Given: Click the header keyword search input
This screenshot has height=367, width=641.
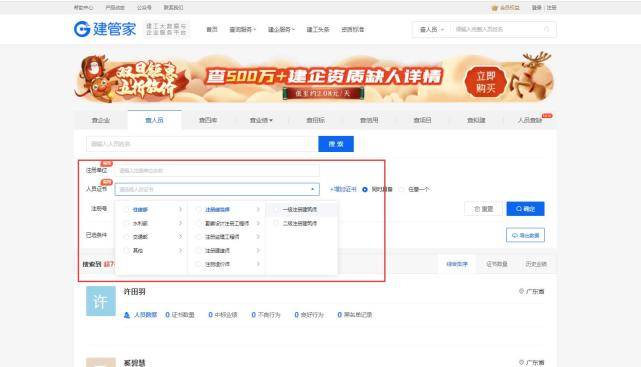Looking at the screenshot, I should [497, 29].
